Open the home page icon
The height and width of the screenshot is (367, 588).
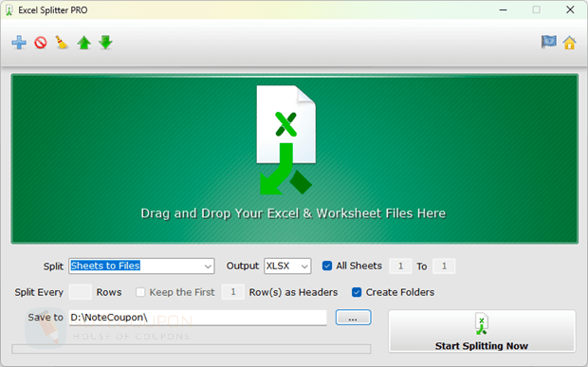click(x=569, y=43)
